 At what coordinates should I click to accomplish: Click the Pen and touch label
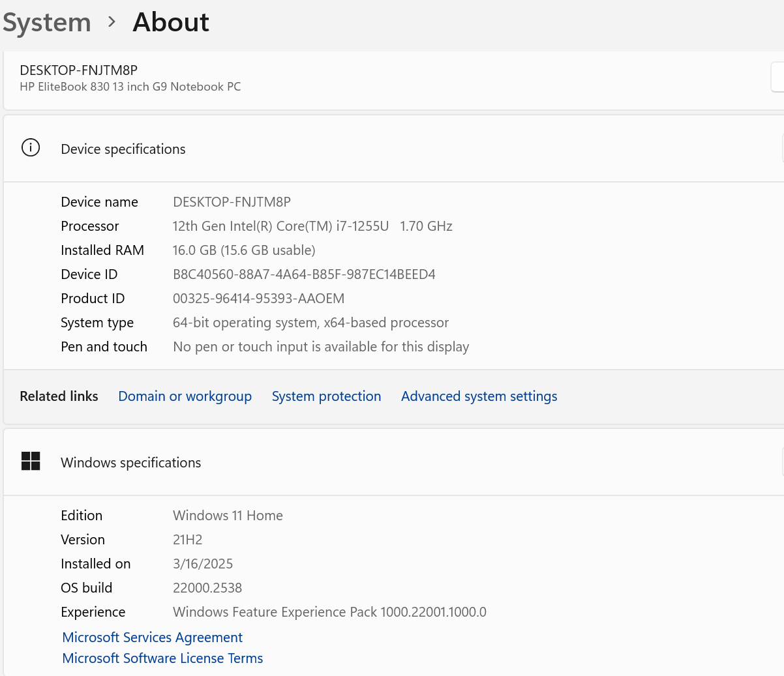click(104, 347)
